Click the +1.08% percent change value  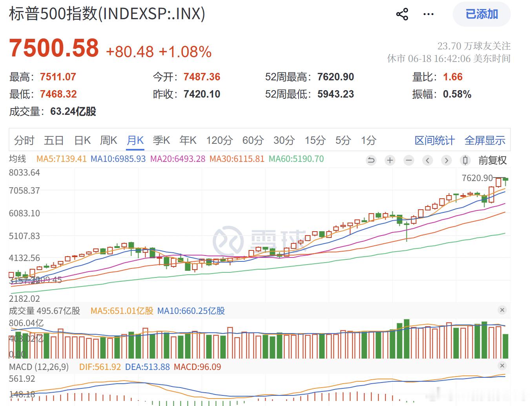tap(185, 52)
